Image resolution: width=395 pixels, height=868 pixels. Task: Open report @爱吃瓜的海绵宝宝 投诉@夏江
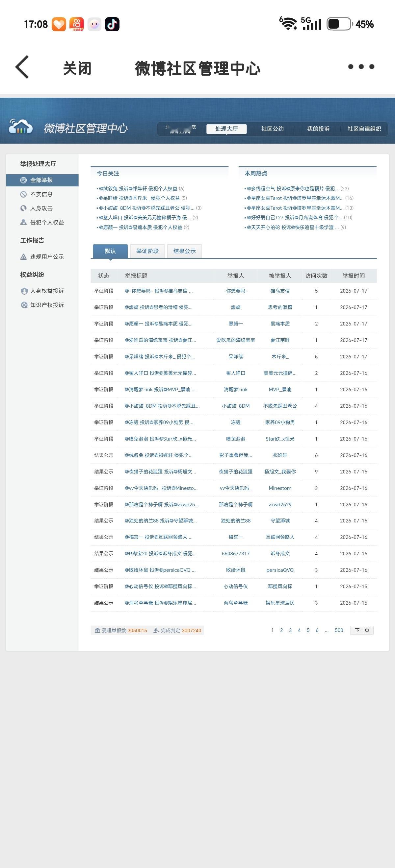(160, 340)
